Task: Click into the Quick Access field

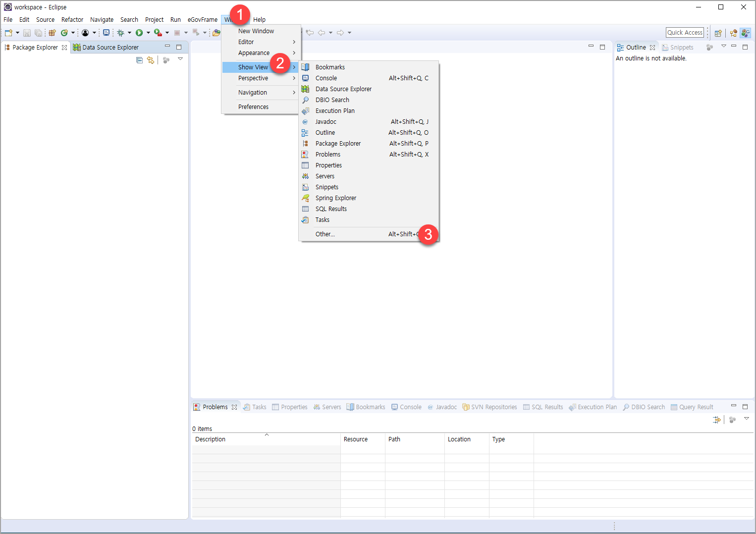Action: point(685,33)
